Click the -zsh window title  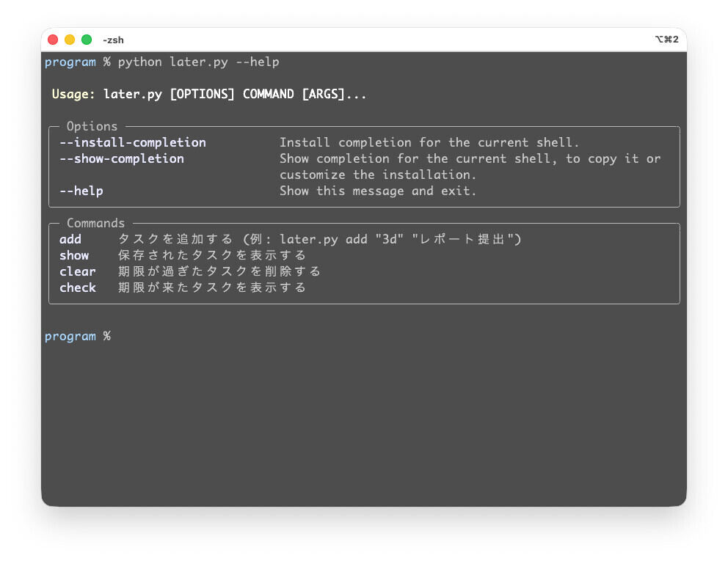click(x=113, y=40)
